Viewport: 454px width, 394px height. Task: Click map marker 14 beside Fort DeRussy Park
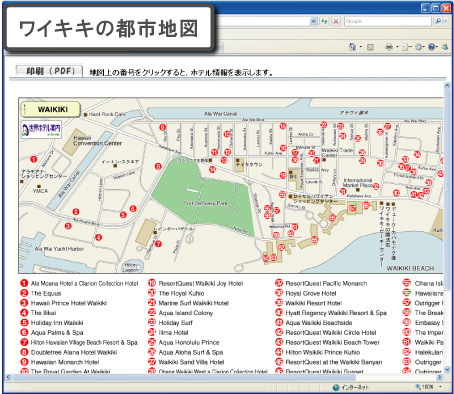[x=212, y=169]
